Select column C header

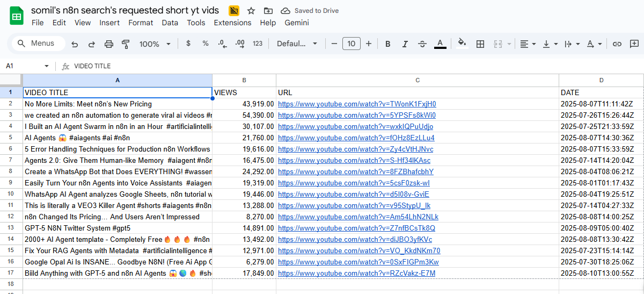418,80
